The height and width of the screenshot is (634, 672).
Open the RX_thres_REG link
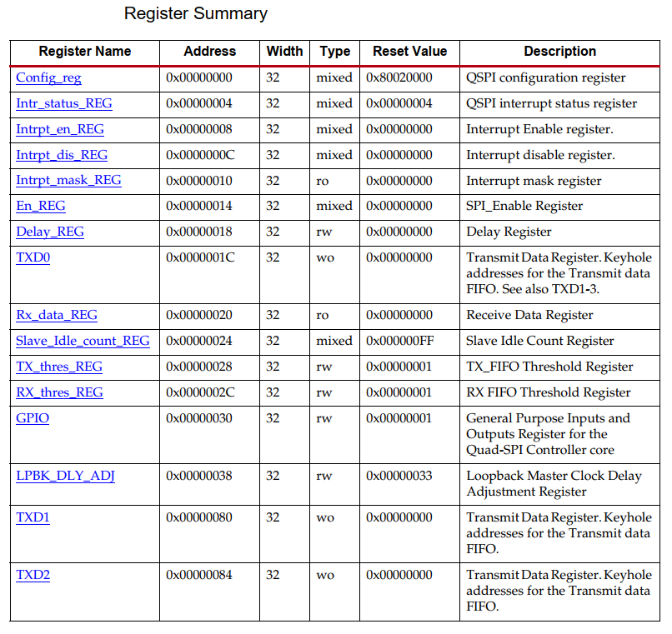59,392
